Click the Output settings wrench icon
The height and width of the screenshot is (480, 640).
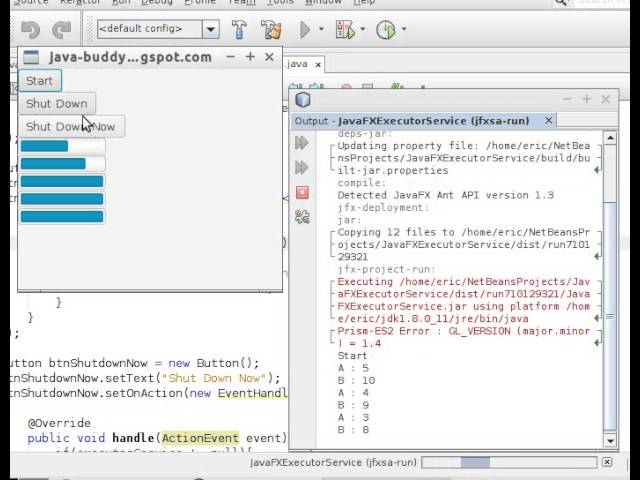pos(302,217)
